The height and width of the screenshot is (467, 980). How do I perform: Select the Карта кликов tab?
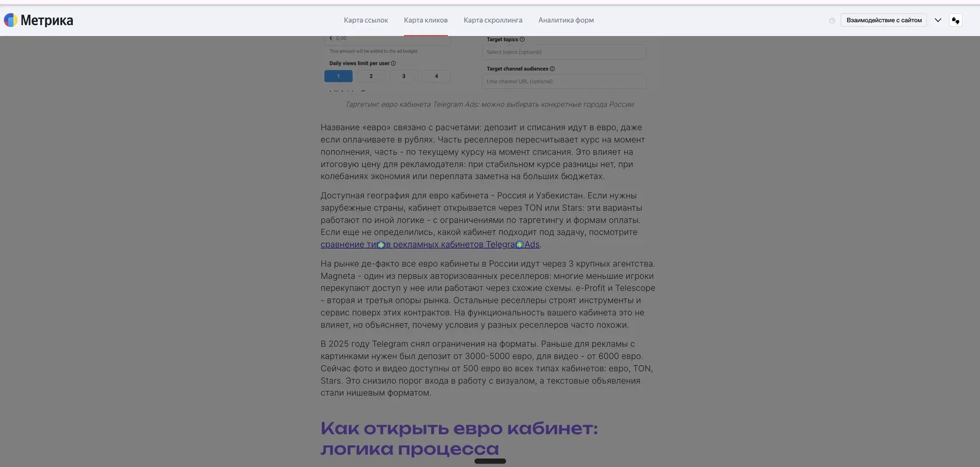pos(426,20)
